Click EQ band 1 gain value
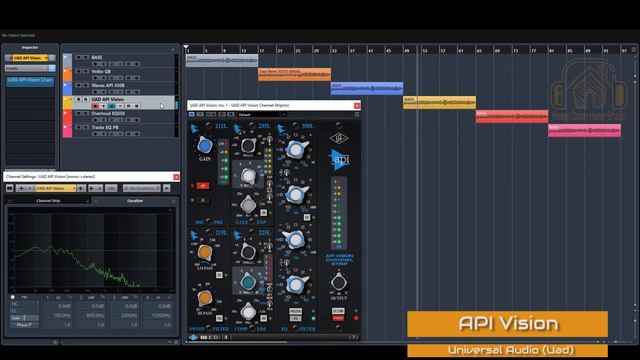Image resolution: width=640 pixels, height=360 pixels. click(x=57, y=306)
